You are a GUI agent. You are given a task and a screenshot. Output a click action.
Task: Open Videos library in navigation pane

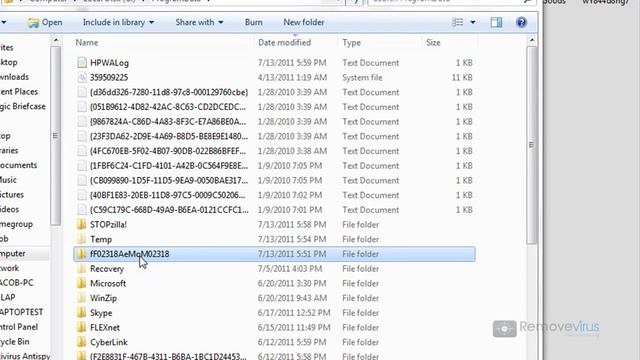(x=9, y=209)
